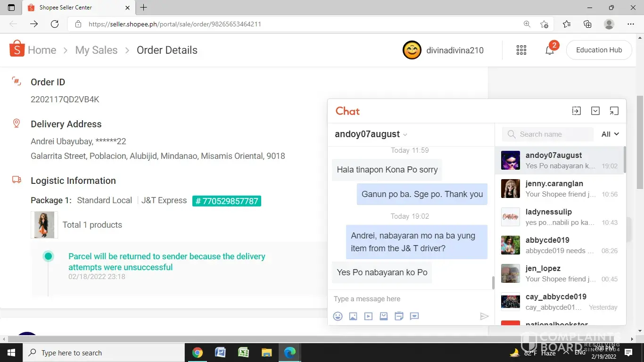Open the browser Favorites list icon
Viewport: 644px width, 362px height.
(x=567, y=24)
